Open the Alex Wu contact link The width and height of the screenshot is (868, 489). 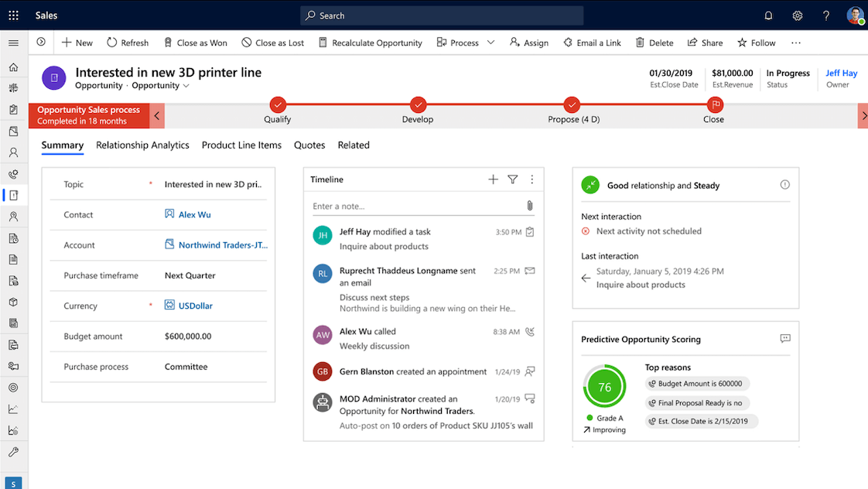(194, 215)
